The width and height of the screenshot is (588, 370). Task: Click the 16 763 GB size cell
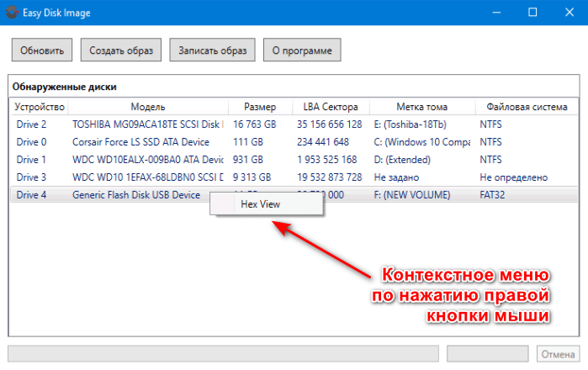point(255,124)
